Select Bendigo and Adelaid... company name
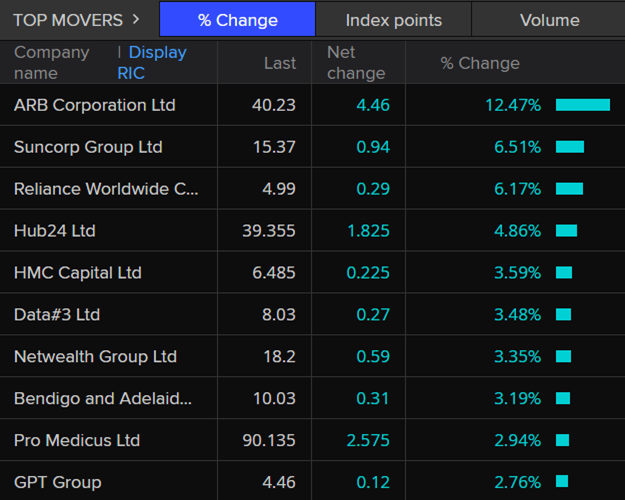The width and height of the screenshot is (625, 500). (103, 398)
